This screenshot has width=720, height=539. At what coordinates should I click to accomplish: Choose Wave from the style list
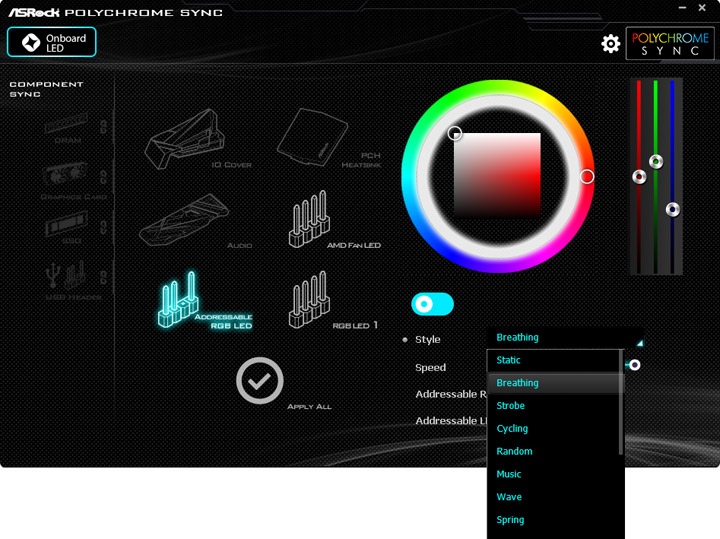553,497
